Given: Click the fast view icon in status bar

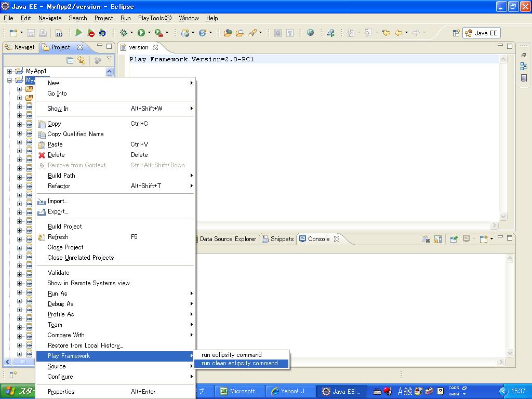Looking at the screenshot, I should (x=13, y=375).
